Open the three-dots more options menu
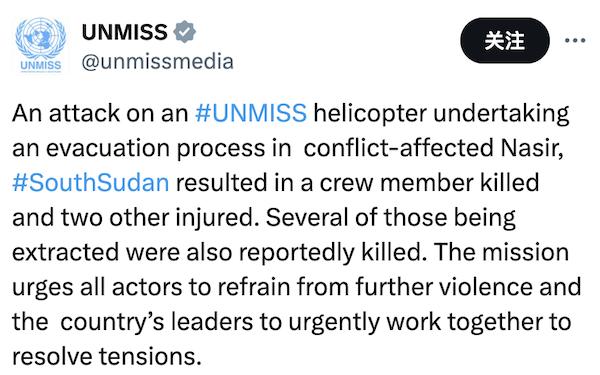This screenshot has height=375, width=600. [575, 40]
